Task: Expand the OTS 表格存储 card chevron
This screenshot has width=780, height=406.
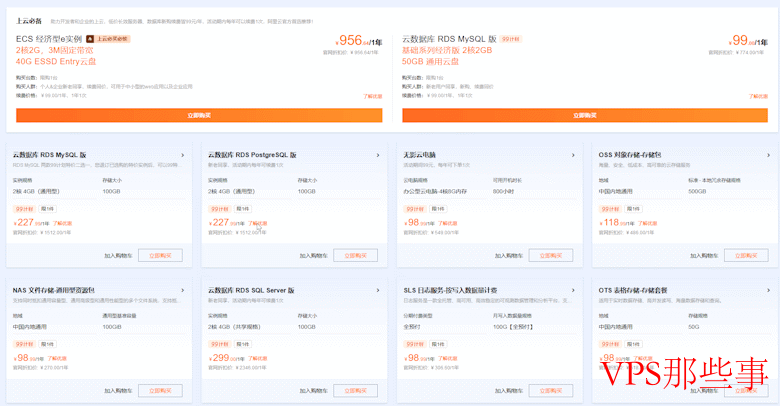Action: tap(769, 291)
